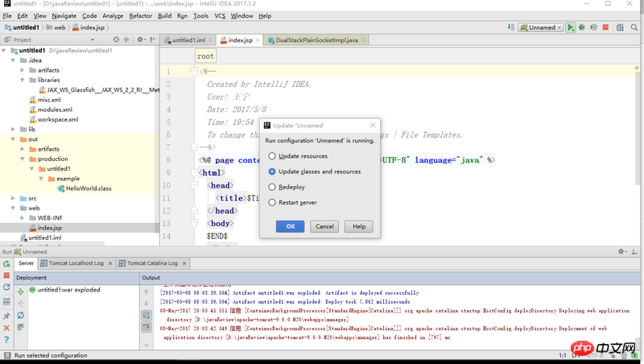Expand the lib folder
Screen dimensions: 644x364
(x=13, y=130)
